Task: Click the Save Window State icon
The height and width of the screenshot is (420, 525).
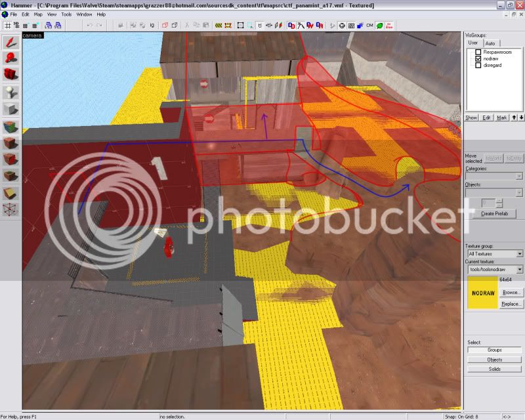Action: click(58, 26)
